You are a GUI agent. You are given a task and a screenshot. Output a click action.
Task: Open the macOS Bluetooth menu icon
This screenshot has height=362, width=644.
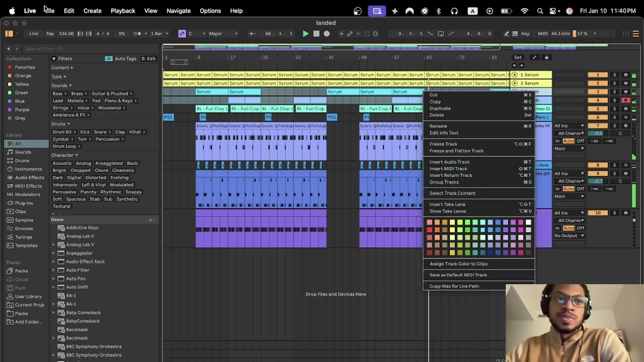pos(438,11)
